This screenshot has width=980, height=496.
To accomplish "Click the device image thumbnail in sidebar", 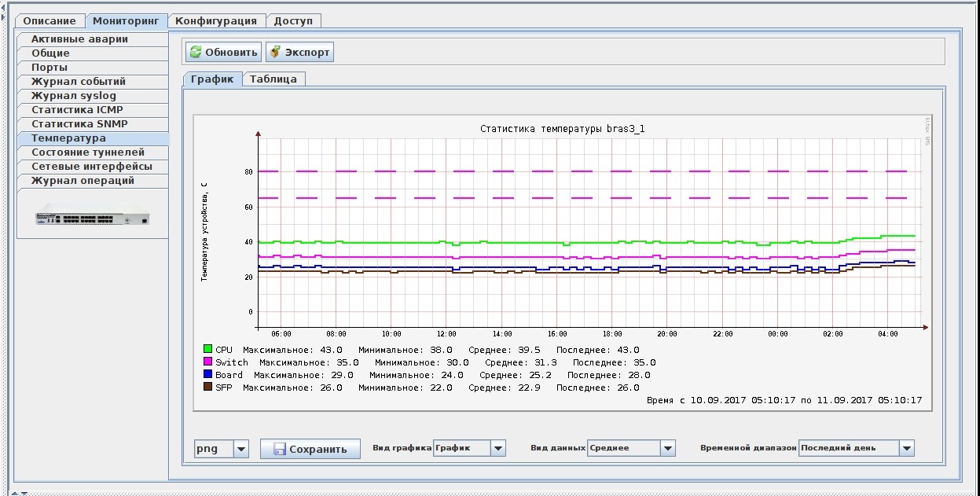I will (92, 214).
